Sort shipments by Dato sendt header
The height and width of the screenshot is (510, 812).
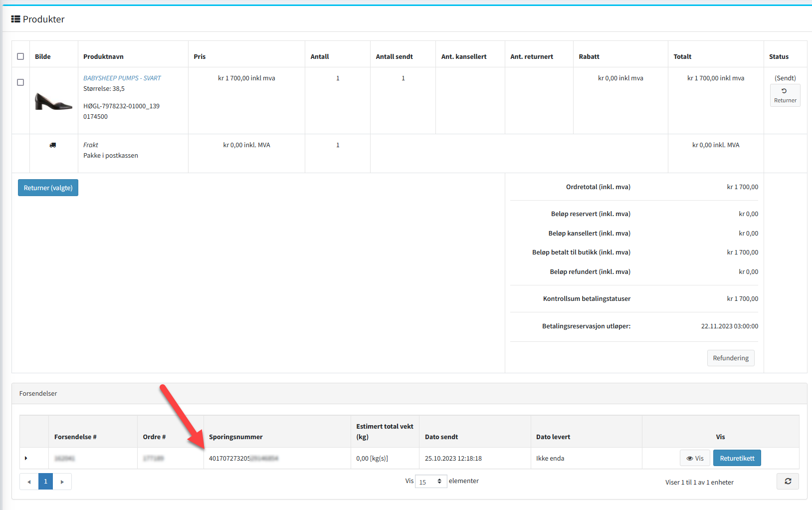(441, 437)
